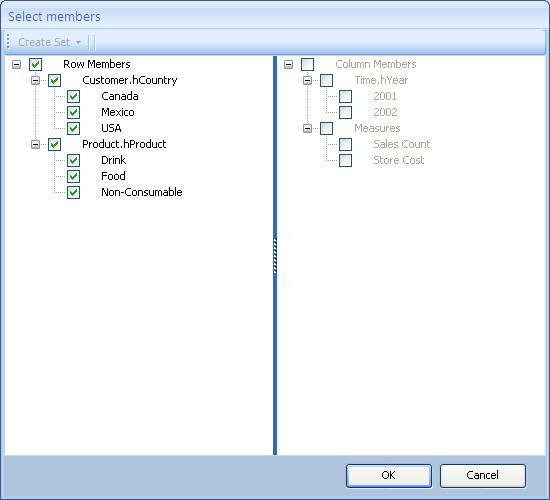Select the Food tree item label
550x500 pixels.
(113, 176)
